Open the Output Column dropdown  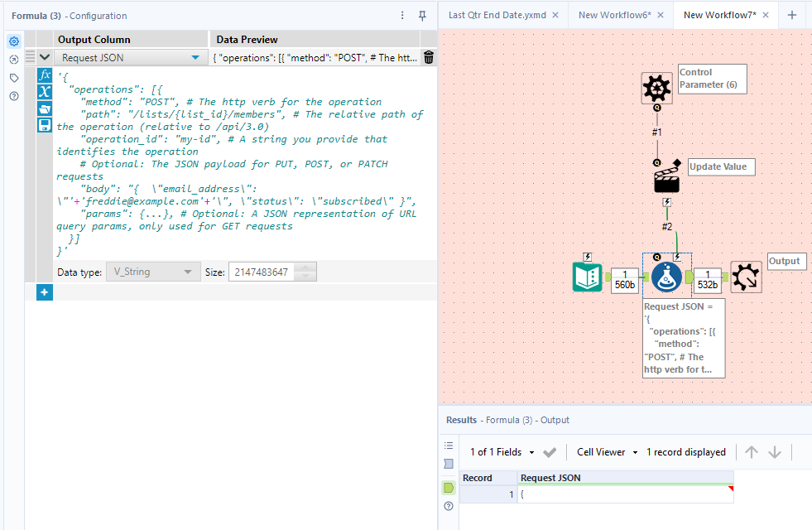(195, 56)
